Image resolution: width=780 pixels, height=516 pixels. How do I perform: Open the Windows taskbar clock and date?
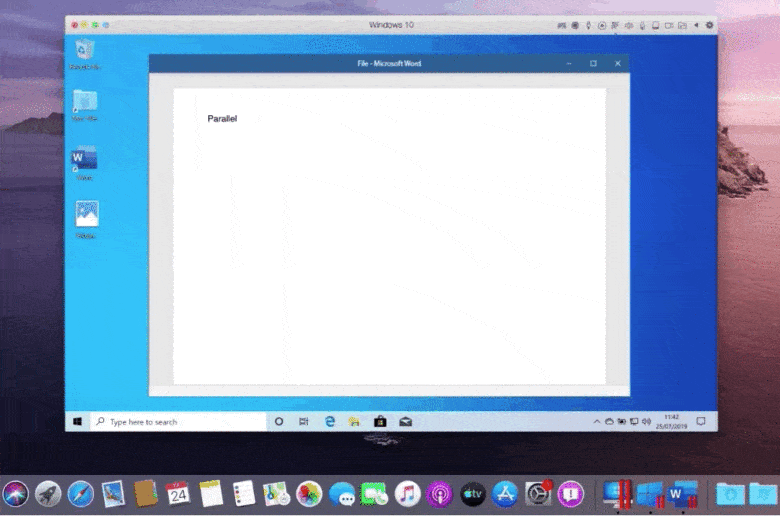(x=671, y=422)
